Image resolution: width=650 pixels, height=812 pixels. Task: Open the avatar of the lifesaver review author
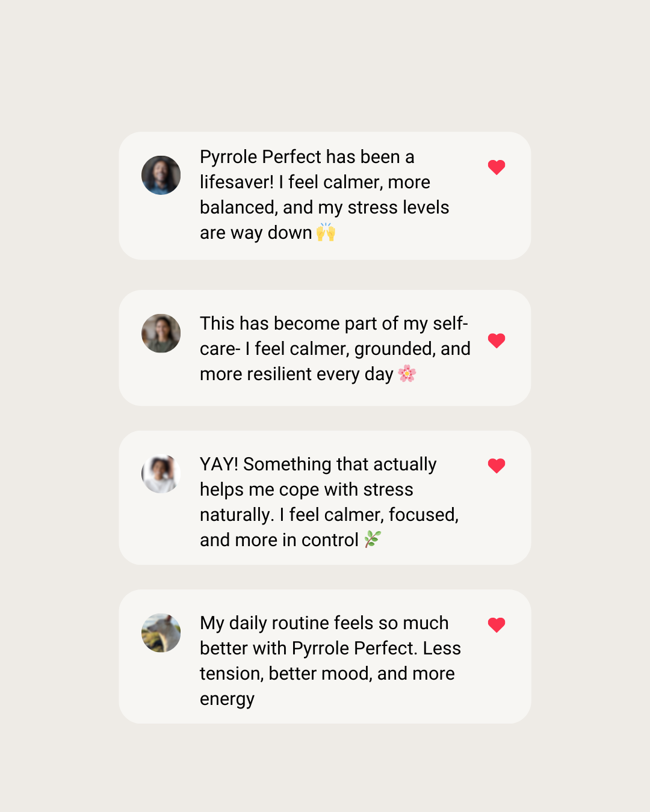pyautogui.click(x=161, y=175)
